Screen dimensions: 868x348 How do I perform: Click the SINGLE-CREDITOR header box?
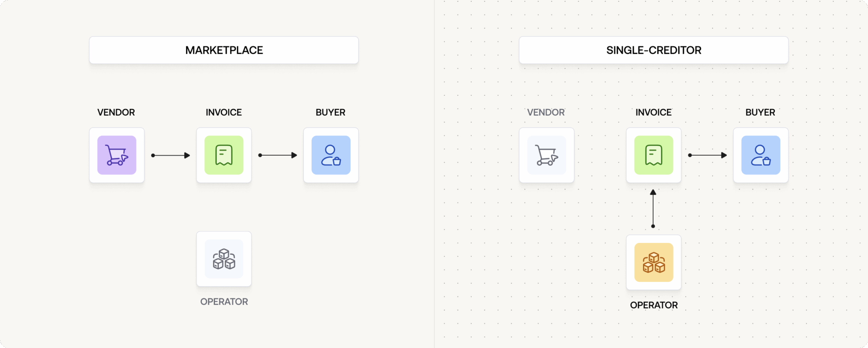[x=654, y=50]
